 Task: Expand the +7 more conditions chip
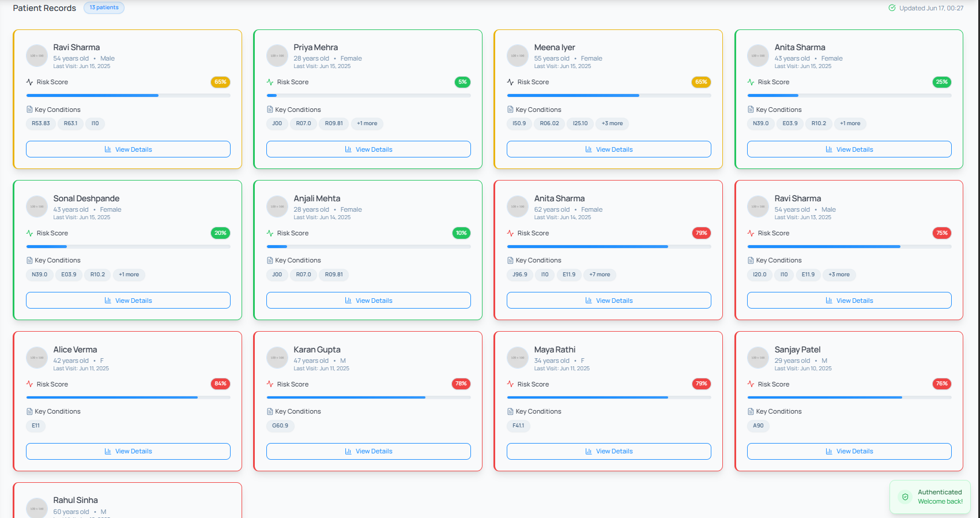600,275
